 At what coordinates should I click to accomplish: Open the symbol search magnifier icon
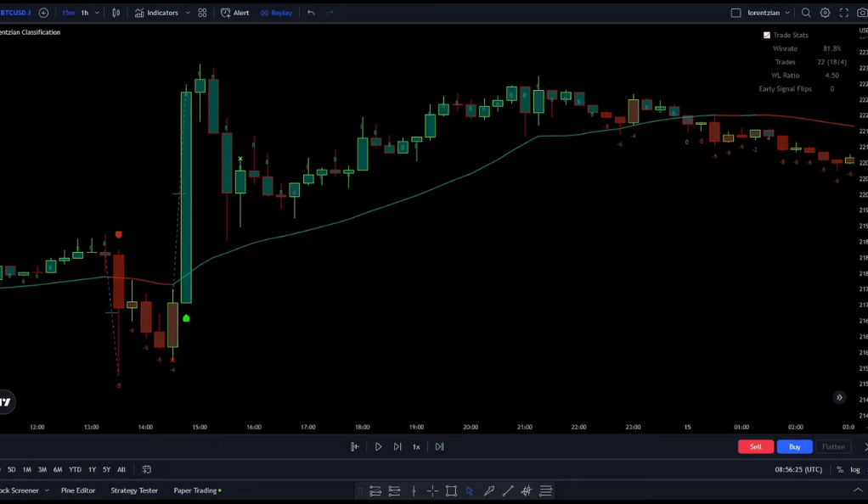tap(806, 13)
